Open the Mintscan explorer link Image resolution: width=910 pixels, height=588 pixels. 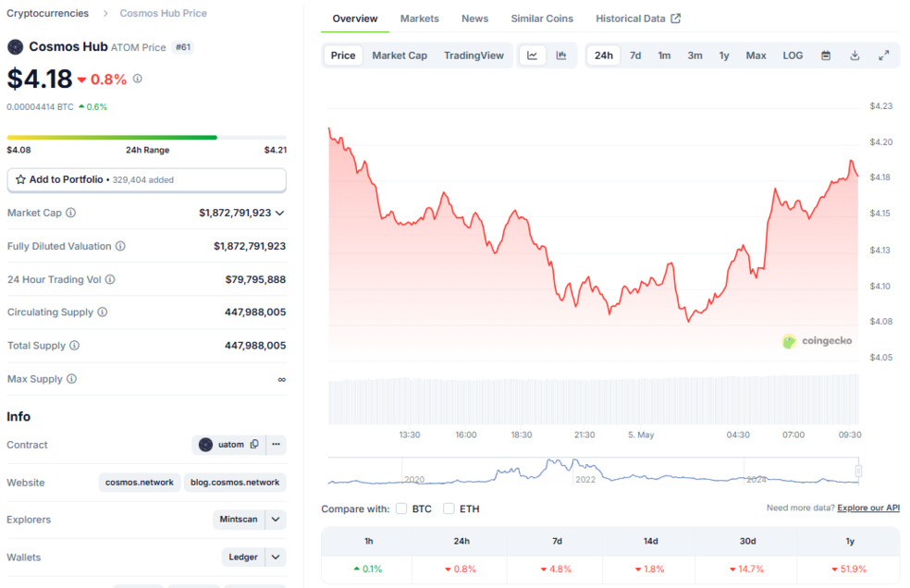click(x=239, y=519)
